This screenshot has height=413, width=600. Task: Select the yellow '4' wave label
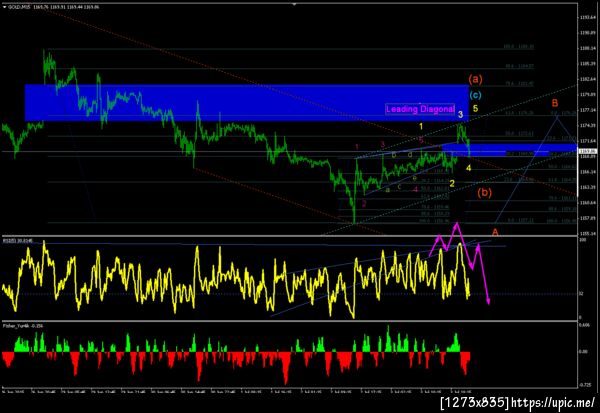(468, 168)
